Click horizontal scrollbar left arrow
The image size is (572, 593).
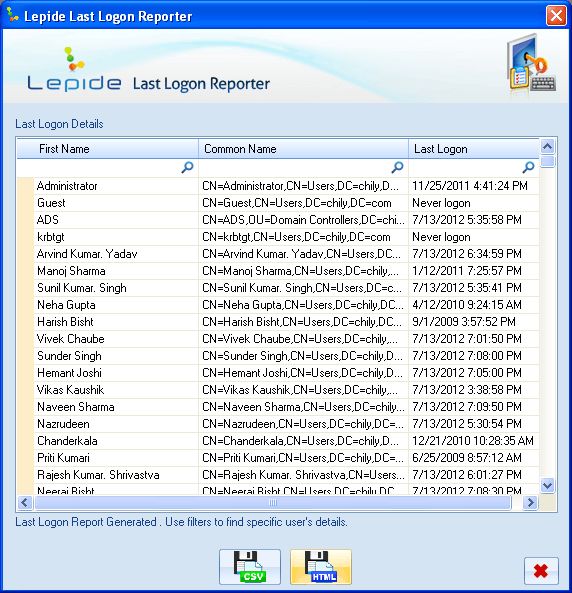click(x=25, y=503)
